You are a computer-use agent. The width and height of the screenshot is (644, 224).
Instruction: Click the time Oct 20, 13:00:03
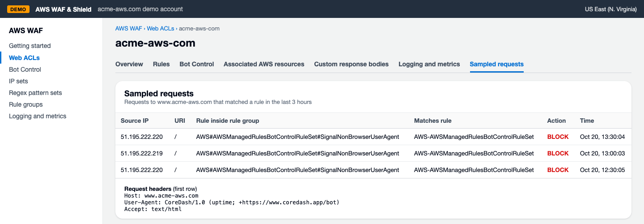tap(602, 153)
